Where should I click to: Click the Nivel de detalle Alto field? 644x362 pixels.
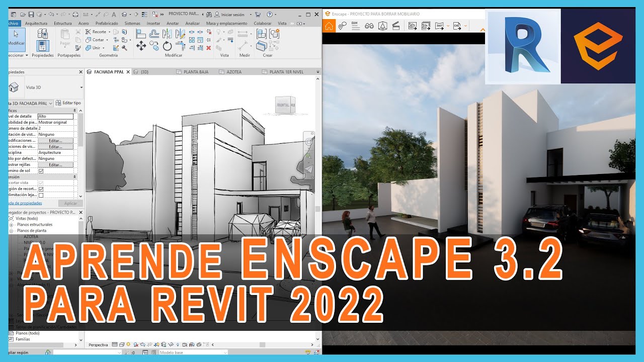pos(55,117)
